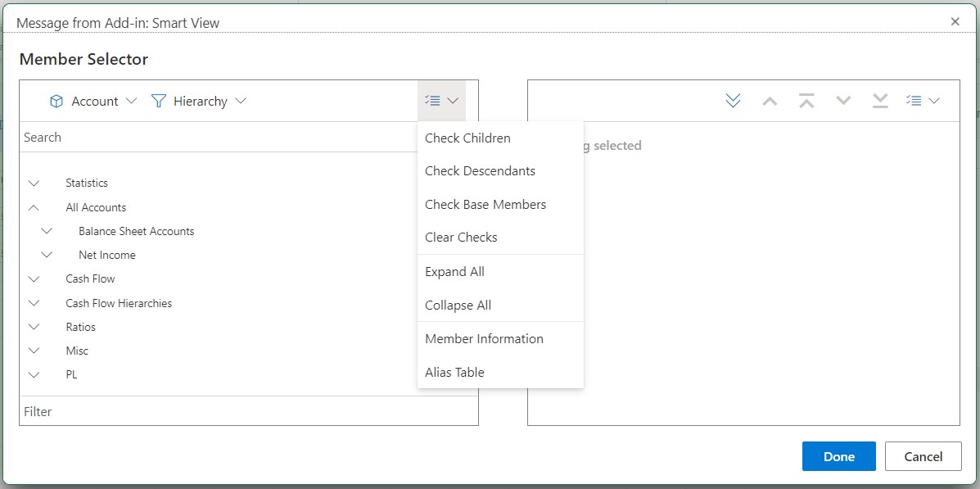Open the Account dimension dropdown
The image size is (980, 489).
click(x=133, y=101)
